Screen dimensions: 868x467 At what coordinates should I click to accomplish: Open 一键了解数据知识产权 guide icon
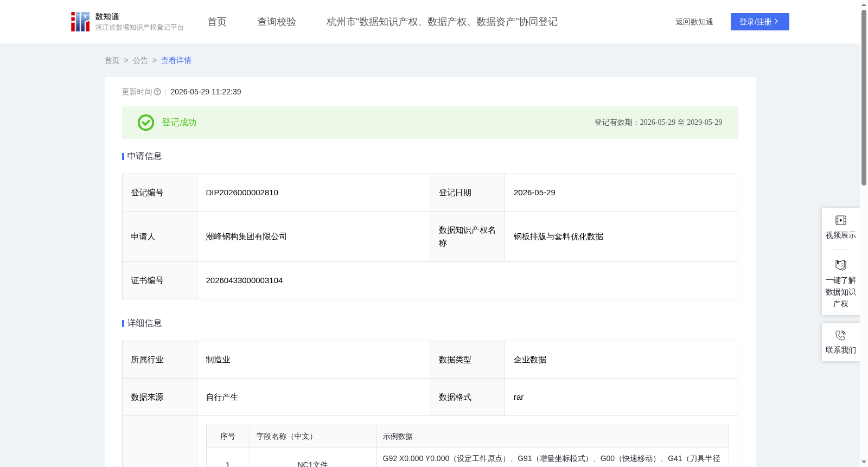click(x=841, y=265)
